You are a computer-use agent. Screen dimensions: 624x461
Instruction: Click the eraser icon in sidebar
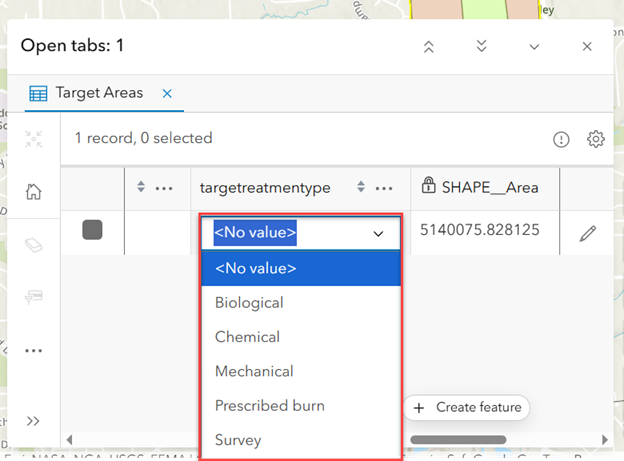tap(33, 245)
